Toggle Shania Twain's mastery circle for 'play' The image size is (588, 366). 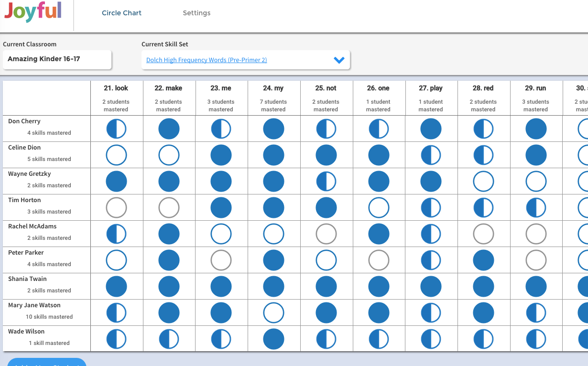(431, 287)
